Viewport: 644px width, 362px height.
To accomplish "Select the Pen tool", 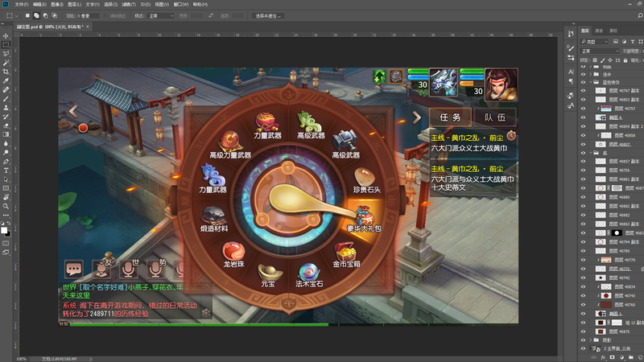I will pos(6,162).
